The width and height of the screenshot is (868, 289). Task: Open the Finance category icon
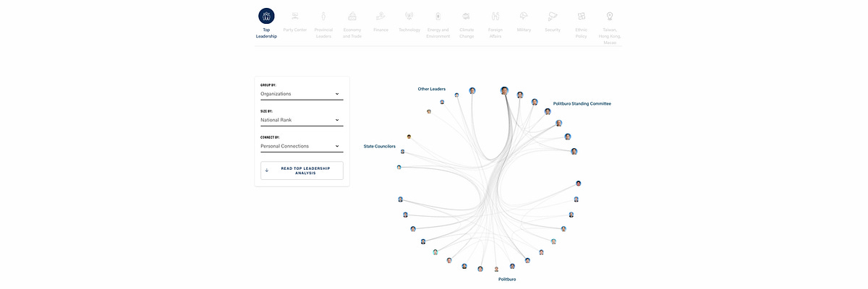pos(380,16)
